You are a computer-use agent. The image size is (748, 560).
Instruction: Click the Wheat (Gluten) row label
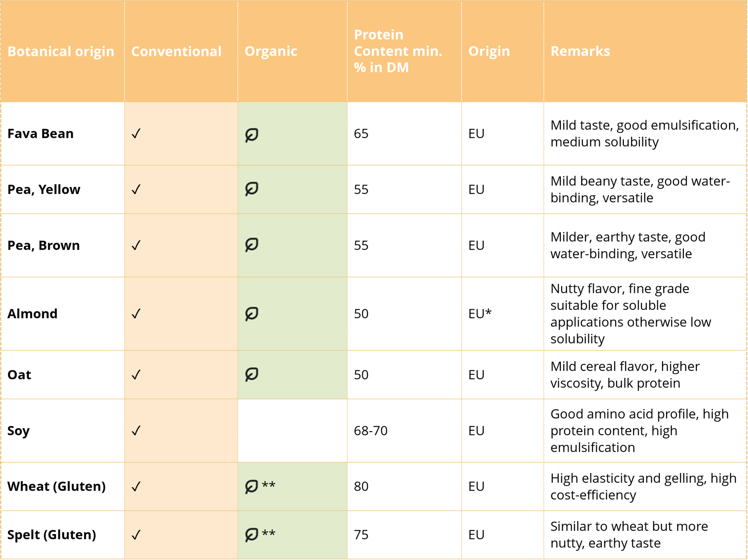point(56,486)
